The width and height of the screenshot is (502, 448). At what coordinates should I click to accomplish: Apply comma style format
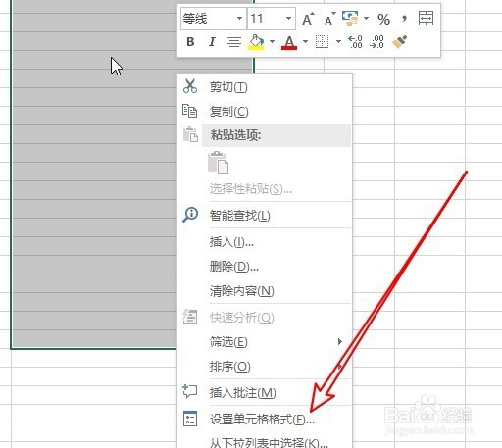click(x=404, y=19)
